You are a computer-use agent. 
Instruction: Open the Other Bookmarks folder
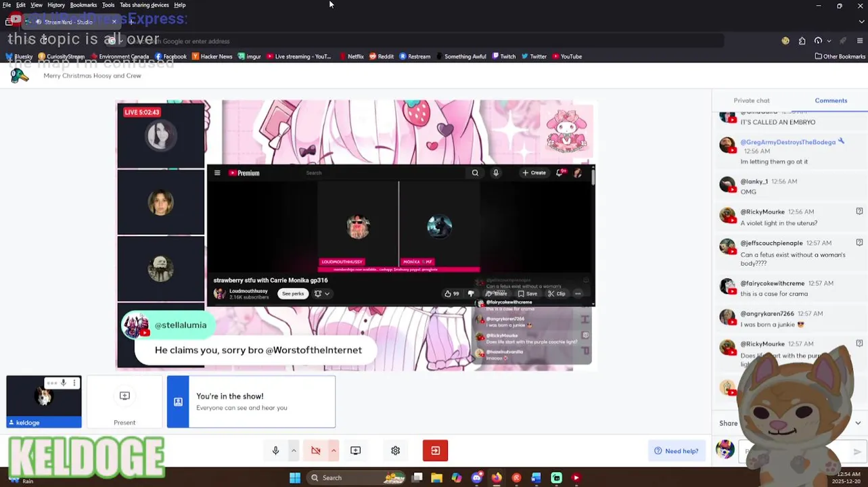(x=840, y=57)
